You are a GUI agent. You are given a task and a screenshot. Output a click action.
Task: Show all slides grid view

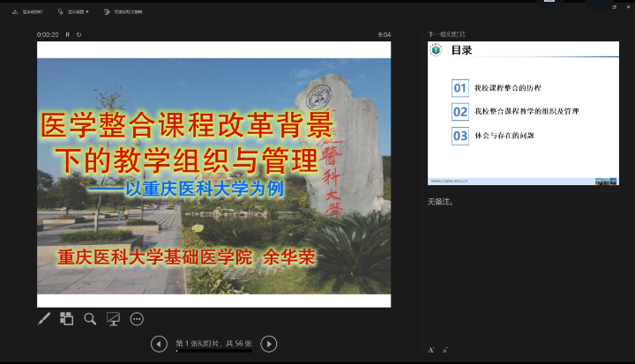point(67,319)
